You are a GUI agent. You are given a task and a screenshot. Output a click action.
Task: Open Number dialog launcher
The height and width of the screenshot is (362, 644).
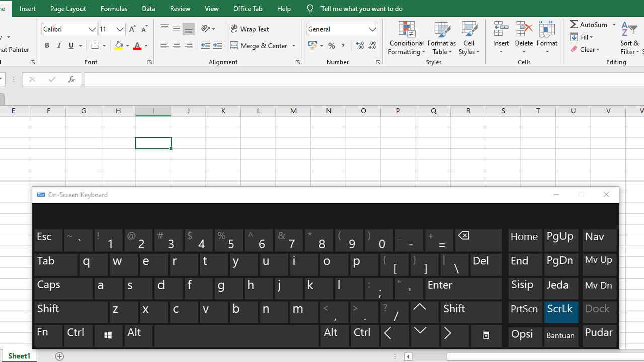(x=378, y=62)
